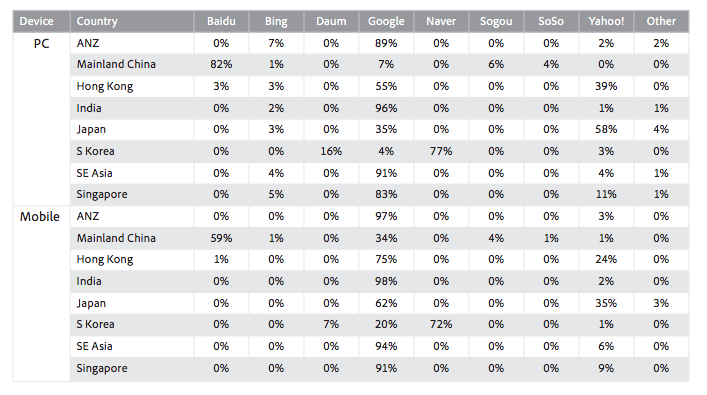Screen dimensions: 707x395
Task: Click the 77% Naver cell for PC S Korea
Action: 441,151
